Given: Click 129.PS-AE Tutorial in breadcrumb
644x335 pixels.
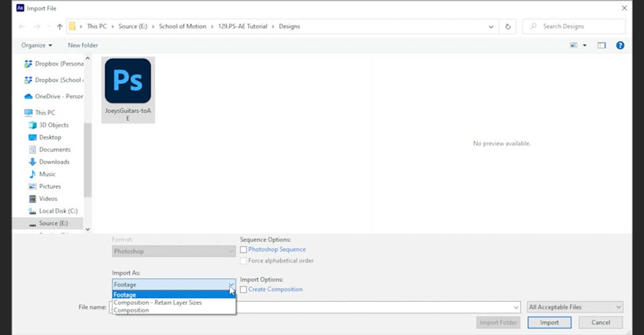Looking at the screenshot, I should [243, 26].
